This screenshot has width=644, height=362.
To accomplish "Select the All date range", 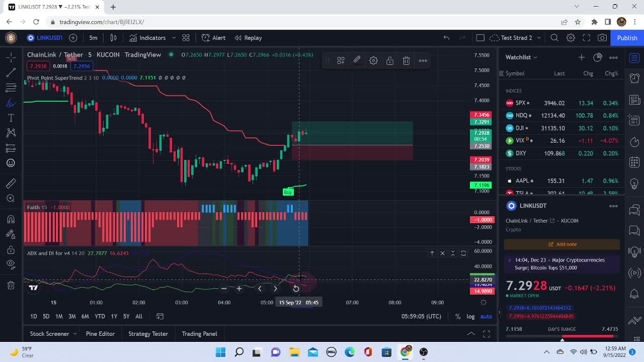I will pyautogui.click(x=139, y=316).
